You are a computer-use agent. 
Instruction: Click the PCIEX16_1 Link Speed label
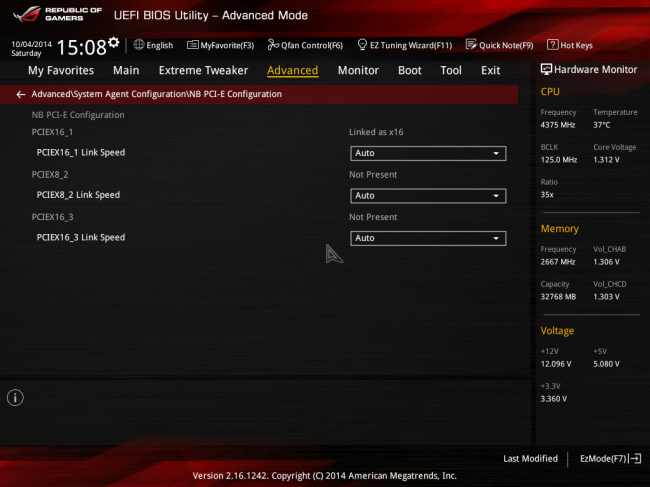click(x=81, y=153)
